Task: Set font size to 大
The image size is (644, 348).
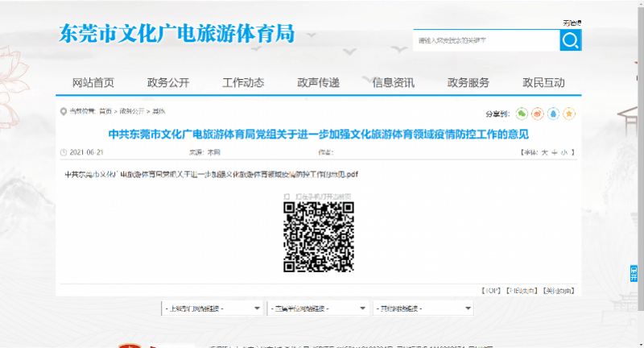Action: pos(545,152)
